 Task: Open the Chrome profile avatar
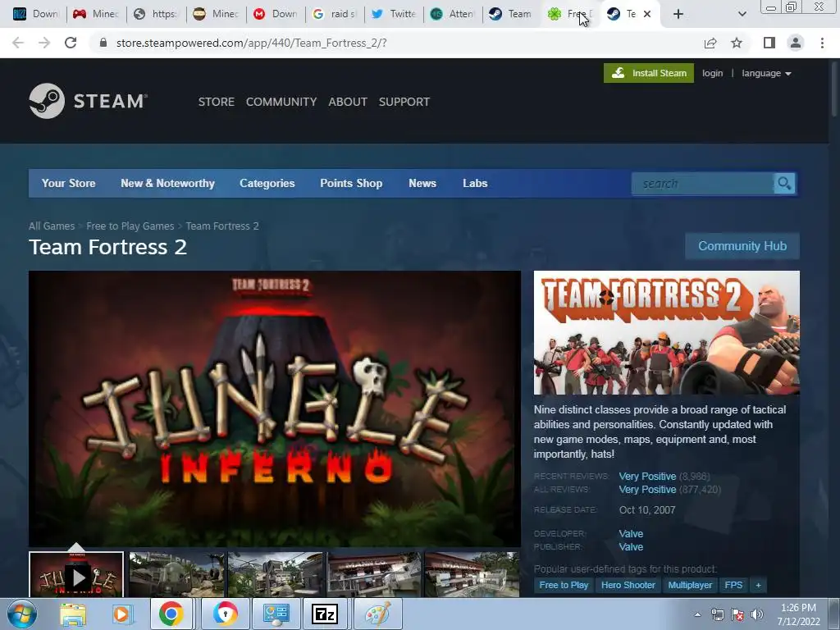[x=796, y=43]
